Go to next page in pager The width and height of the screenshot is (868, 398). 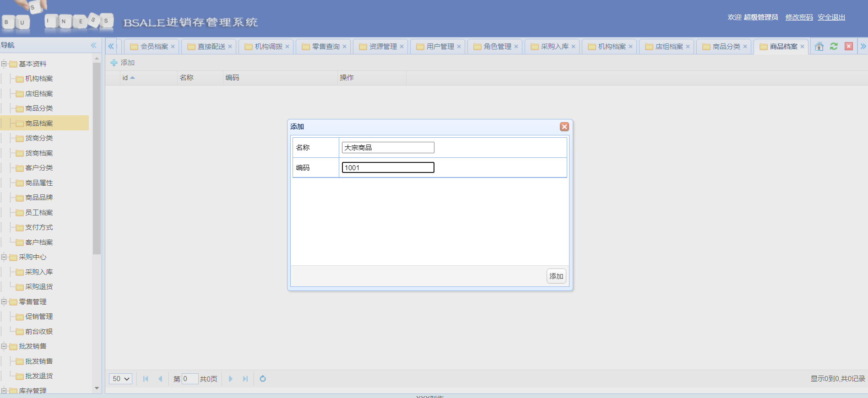231,379
